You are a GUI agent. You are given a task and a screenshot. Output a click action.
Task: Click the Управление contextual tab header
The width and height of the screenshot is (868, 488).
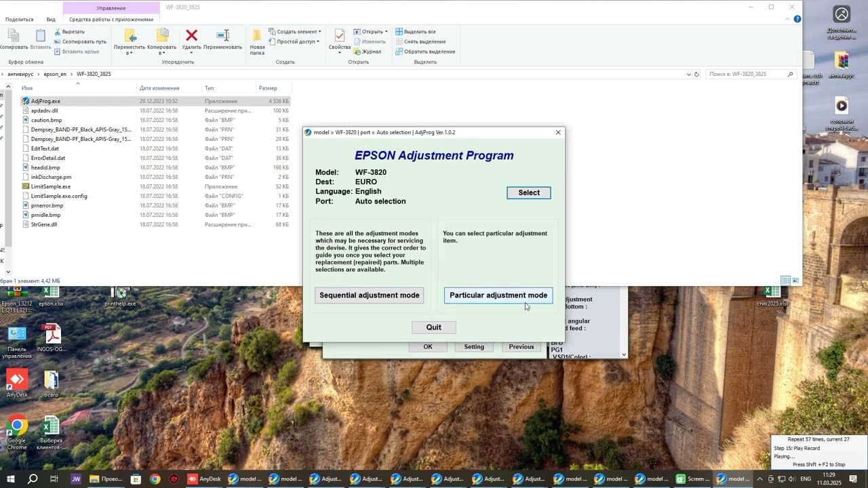coord(111,8)
